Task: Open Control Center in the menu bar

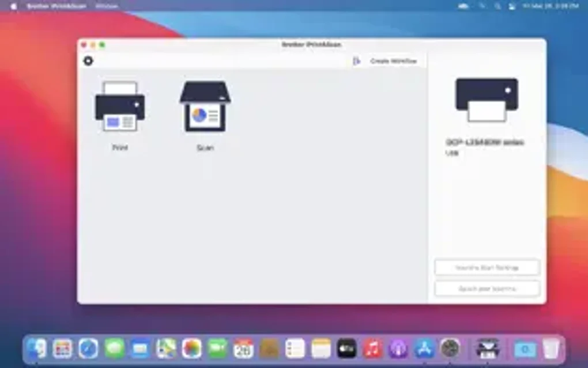Action: pos(512,6)
